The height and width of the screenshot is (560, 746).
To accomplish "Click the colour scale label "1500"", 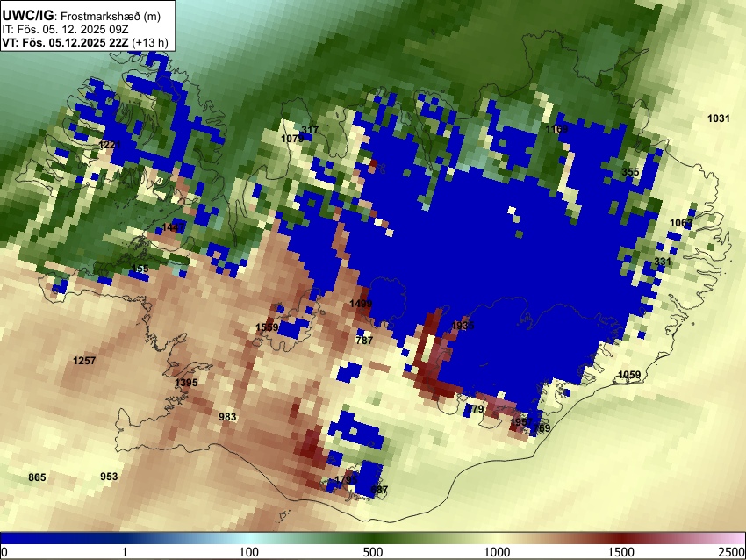I will click(621, 552).
